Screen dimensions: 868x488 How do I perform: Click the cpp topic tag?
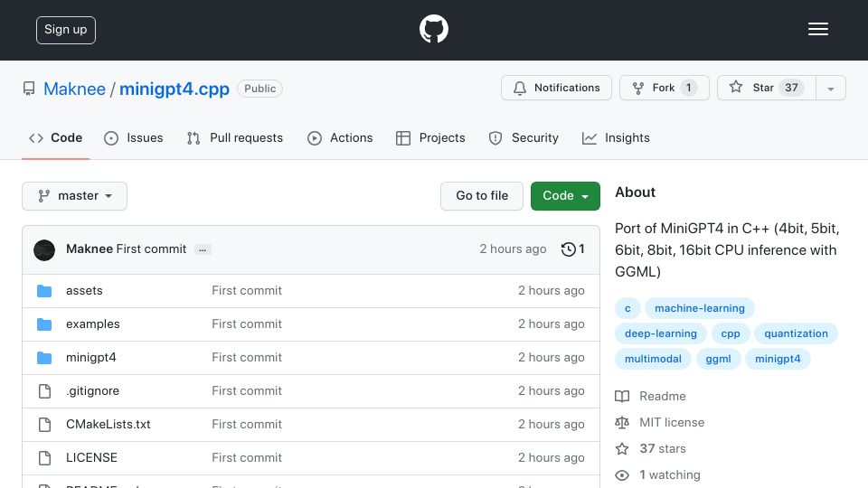point(731,333)
